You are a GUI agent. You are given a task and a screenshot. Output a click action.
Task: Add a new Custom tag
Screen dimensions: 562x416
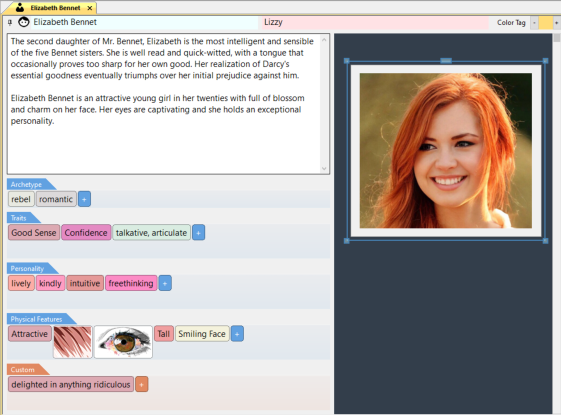tap(142, 384)
